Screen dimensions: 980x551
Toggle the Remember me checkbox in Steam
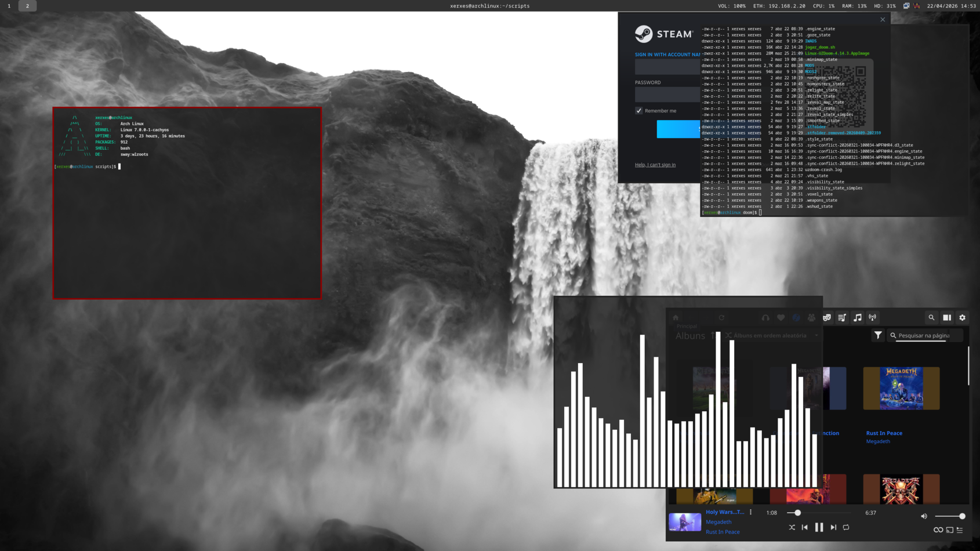[x=639, y=111]
